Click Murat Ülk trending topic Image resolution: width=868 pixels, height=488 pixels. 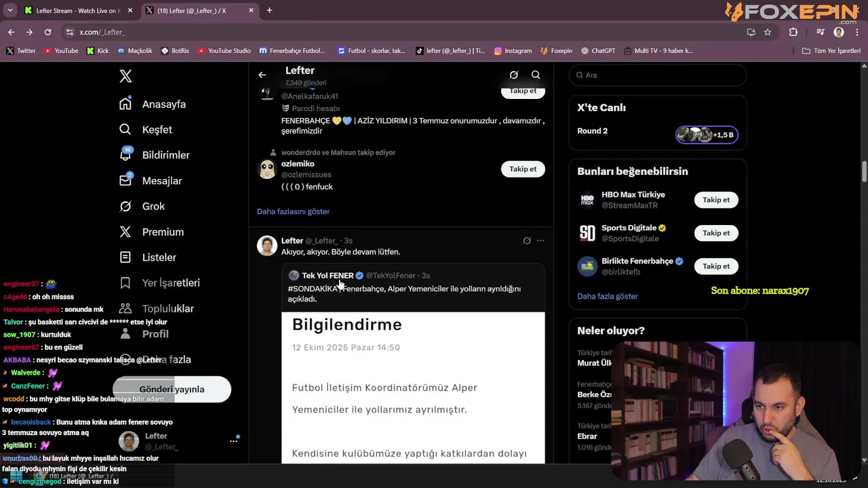595,363
